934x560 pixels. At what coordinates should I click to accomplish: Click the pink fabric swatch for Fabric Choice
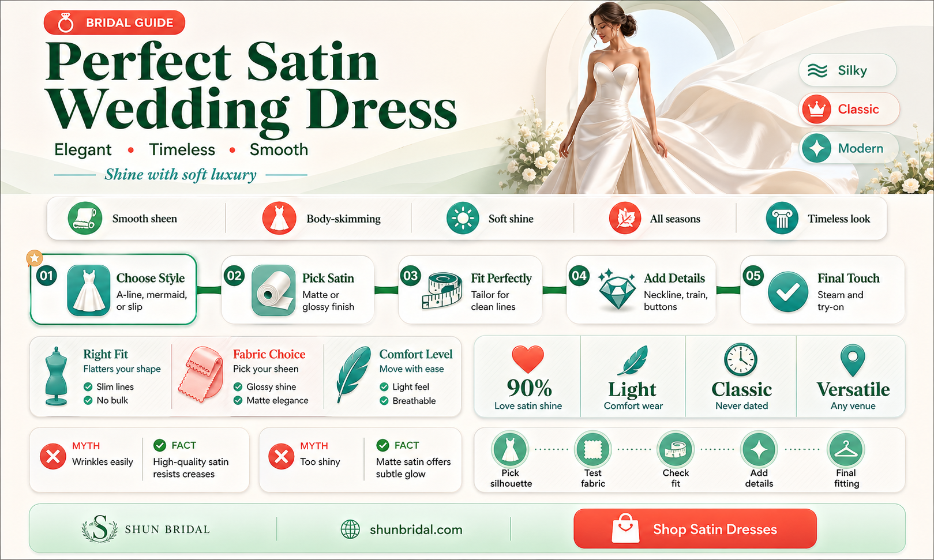click(x=200, y=375)
